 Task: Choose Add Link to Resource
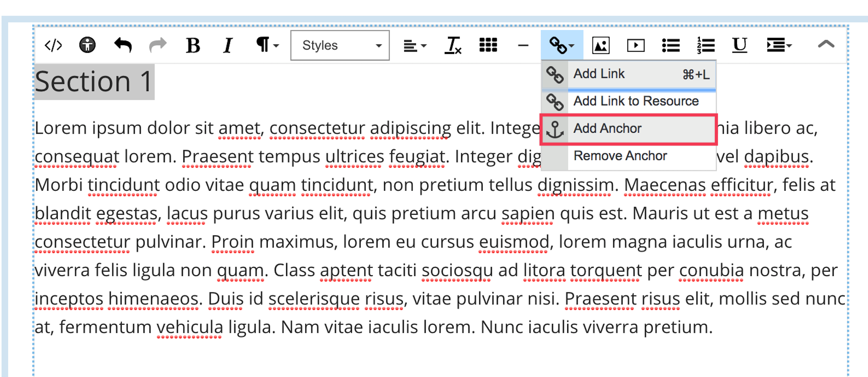tap(628, 101)
